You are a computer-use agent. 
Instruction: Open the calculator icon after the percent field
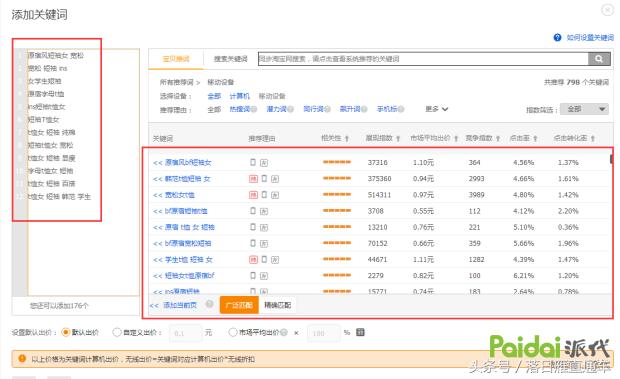[x=360, y=332]
